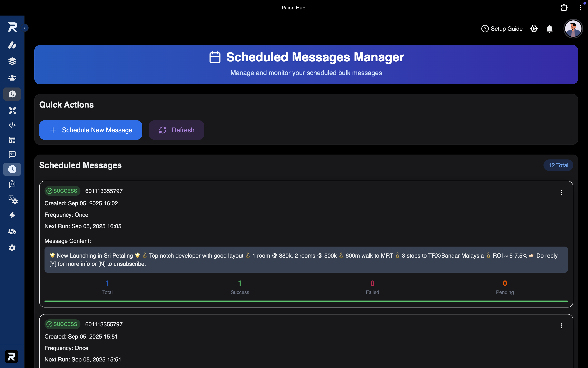
Task: Click the Raion Hub window title
Action: click(x=294, y=8)
